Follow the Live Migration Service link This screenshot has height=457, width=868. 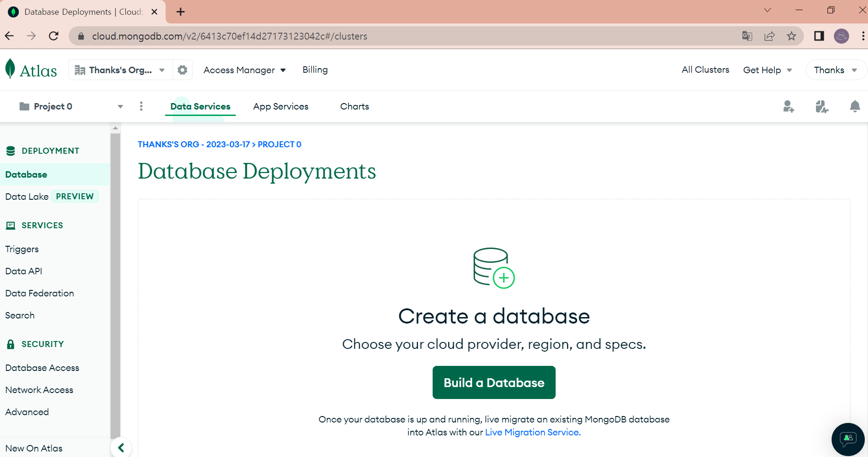pyautogui.click(x=533, y=432)
